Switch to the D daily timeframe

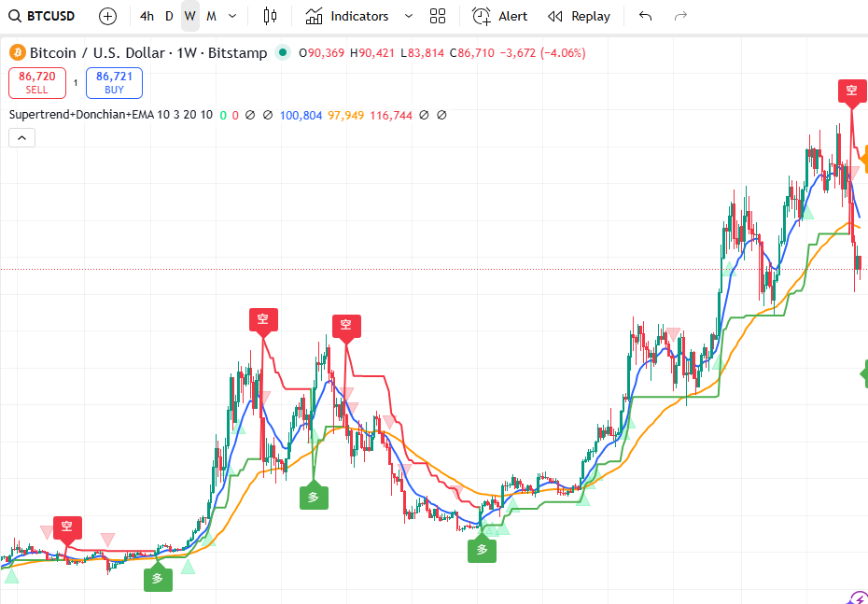(x=168, y=16)
